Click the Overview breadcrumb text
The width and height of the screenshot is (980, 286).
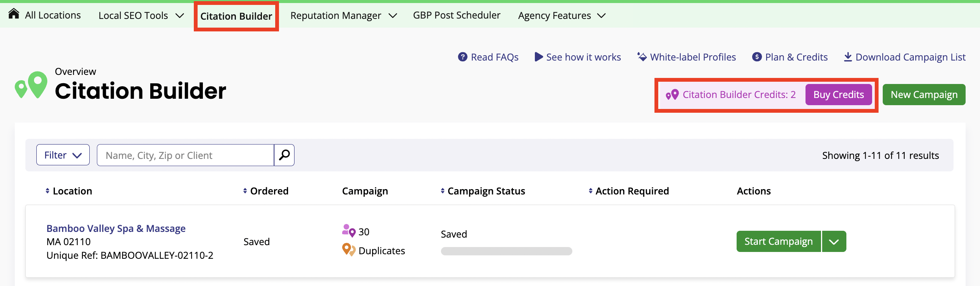coord(75,71)
